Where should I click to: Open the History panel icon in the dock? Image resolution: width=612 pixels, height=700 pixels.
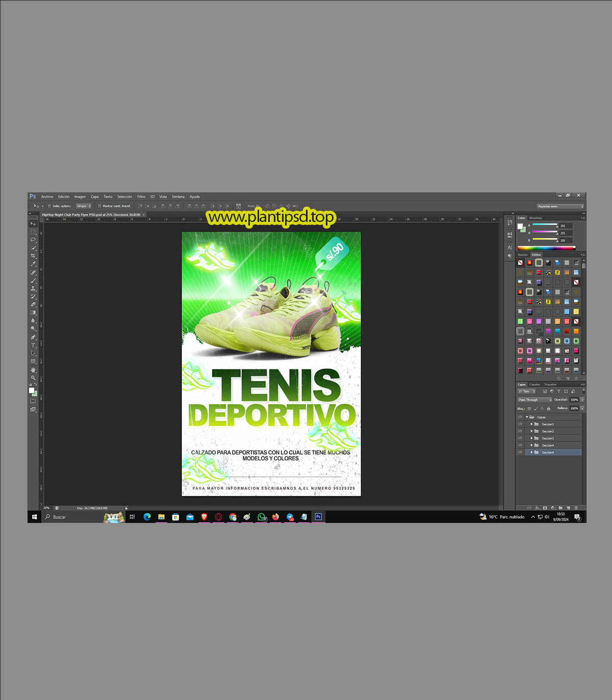point(509,222)
